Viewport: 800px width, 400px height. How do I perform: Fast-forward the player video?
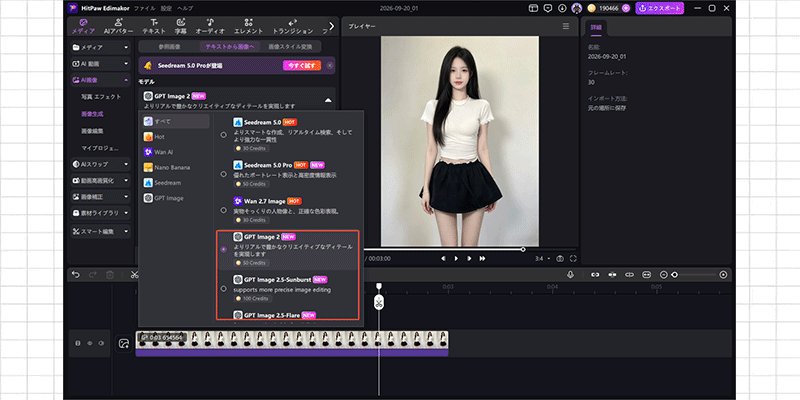click(x=482, y=259)
